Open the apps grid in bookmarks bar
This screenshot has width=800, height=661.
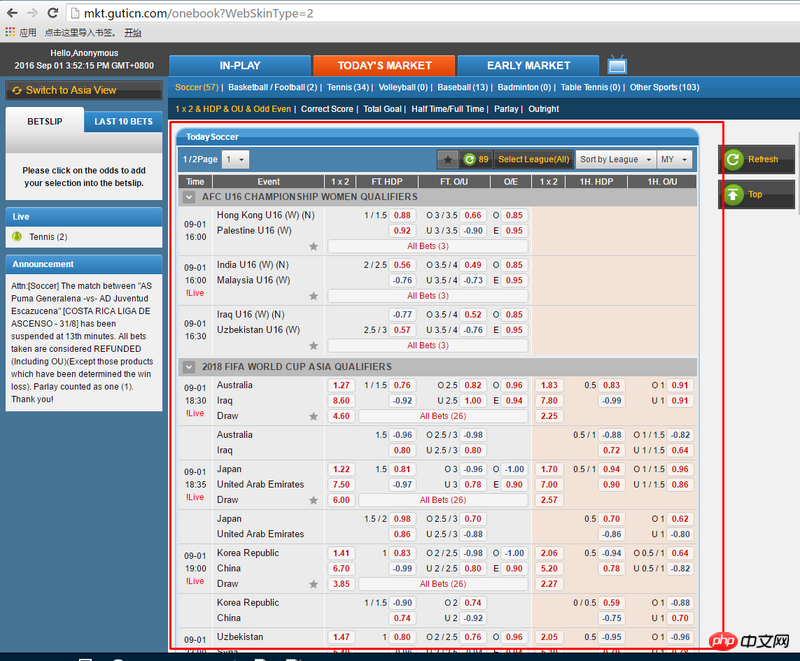click(x=10, y=32)
